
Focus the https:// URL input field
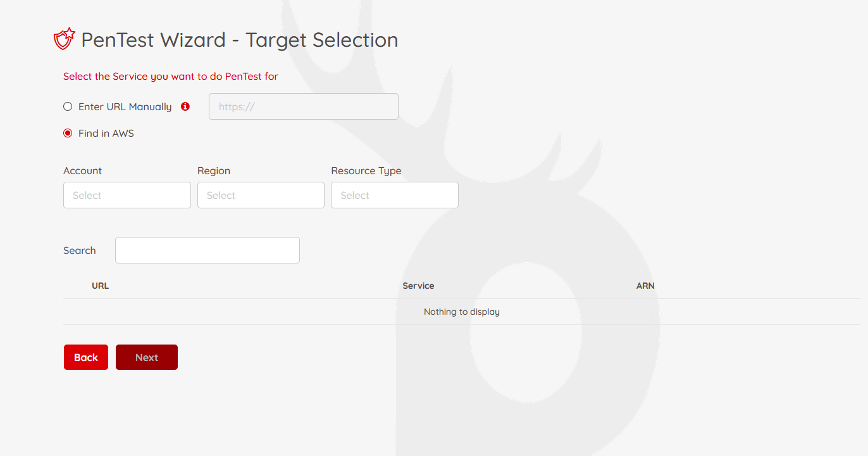click(304, 106)
